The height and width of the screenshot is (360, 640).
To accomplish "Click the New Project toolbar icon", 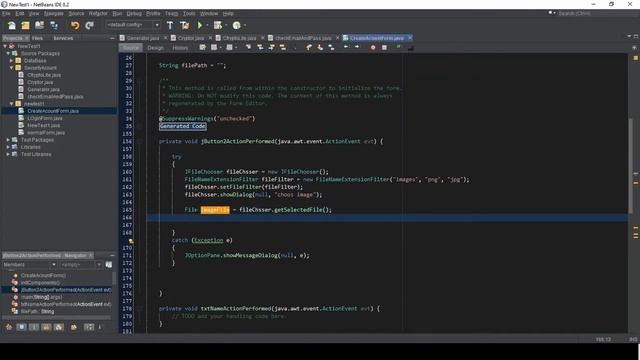I will tap(25, 25).
